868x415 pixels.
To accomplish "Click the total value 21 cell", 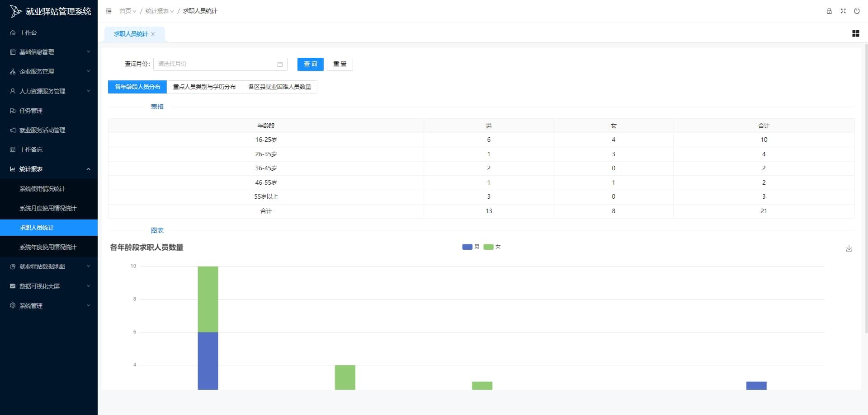I will [x=764, y=211].
